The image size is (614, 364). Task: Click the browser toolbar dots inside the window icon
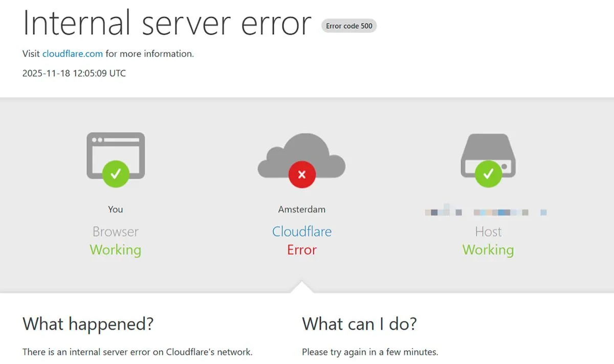98,139
